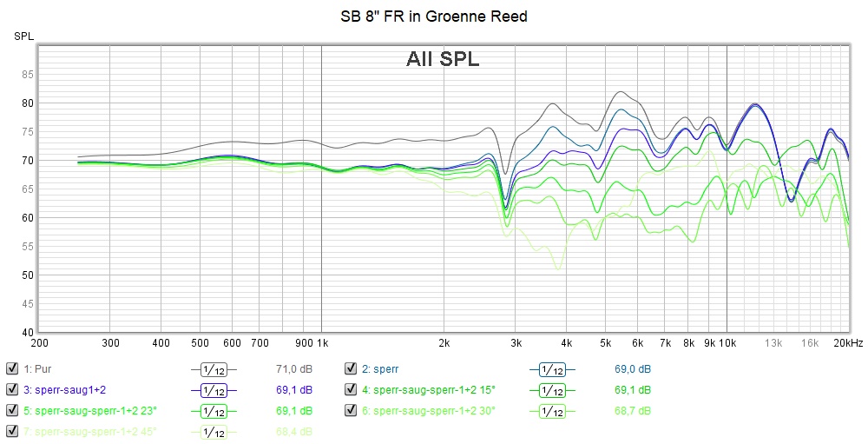This screenshot has width=868, height=444.
Task: Click the 'All SPL' graph title
Action: [x=443, y=60]
